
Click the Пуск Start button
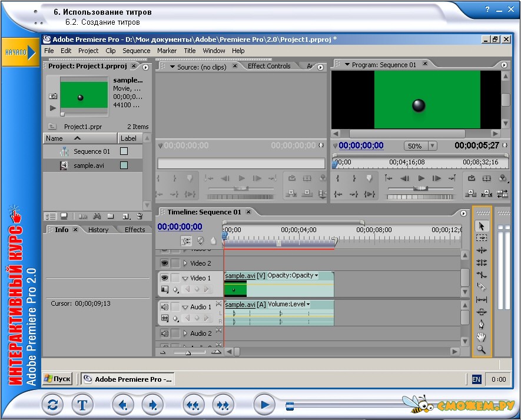pyautogui.click(x=58, y=379)
